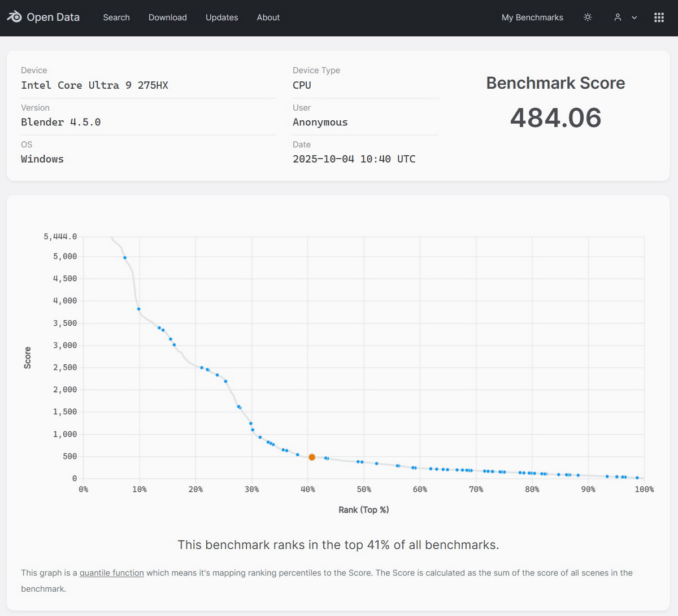Expand the user menu chevron

pyautogui.click(x=634, y=18)
